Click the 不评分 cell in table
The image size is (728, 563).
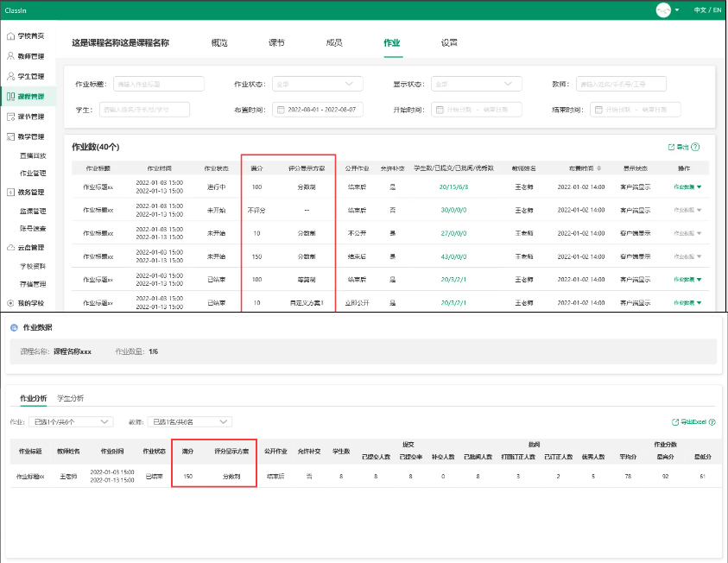[x=256, y=210]
